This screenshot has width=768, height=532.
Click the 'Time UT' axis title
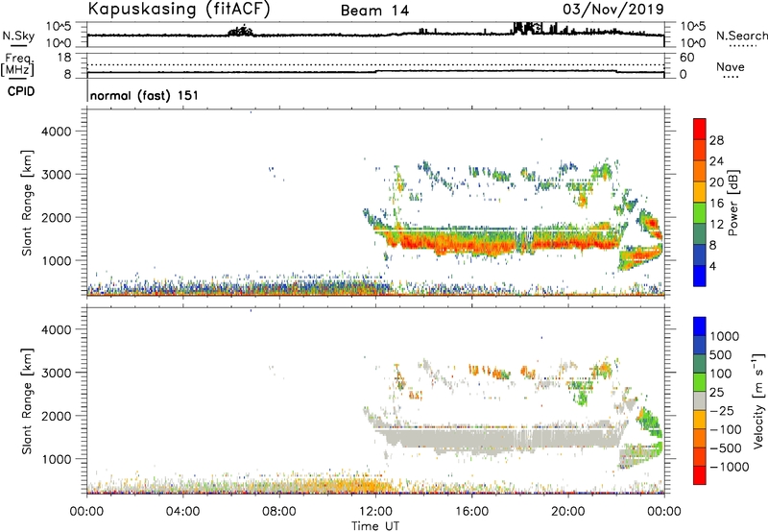pyautogui.click(x=375, y=526)
